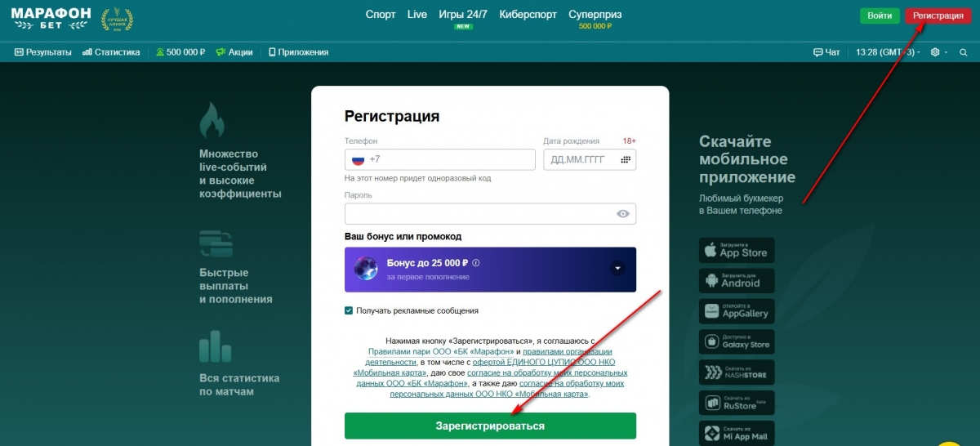Click the green Зарегистрироваться button
Viewport: 980px width, 446px height.
coord(490,426)
